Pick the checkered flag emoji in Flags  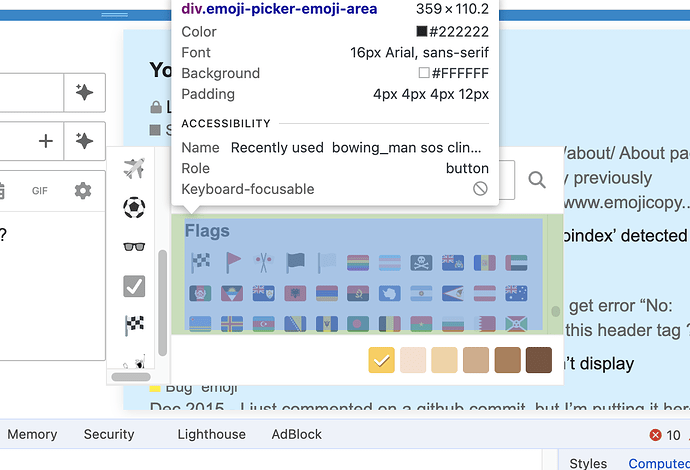[200, 263]
